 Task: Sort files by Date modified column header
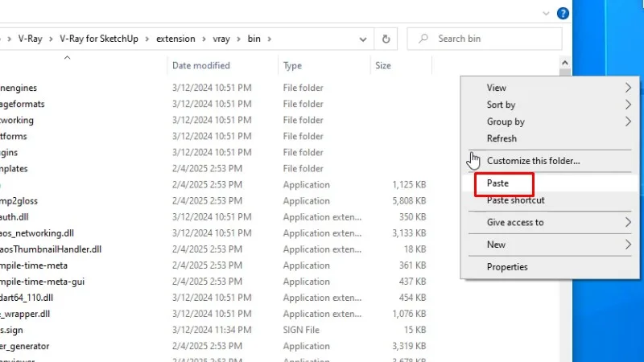click(x=200, y=66)
